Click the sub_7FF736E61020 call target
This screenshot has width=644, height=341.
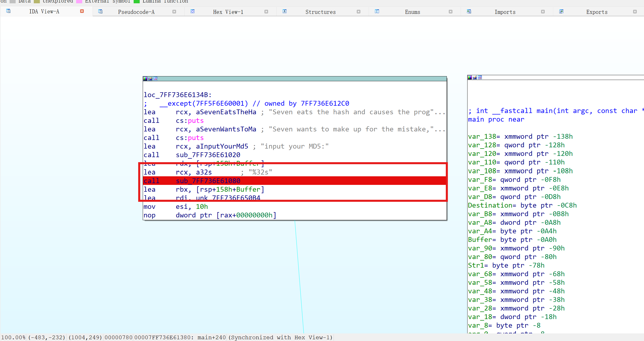(208, 155)
